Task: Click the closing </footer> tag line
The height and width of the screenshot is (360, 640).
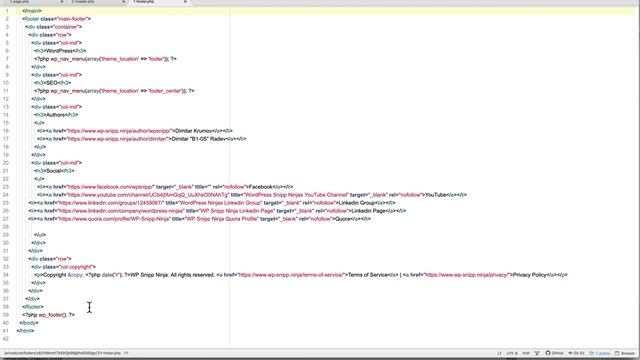Action: coord(33,307)
